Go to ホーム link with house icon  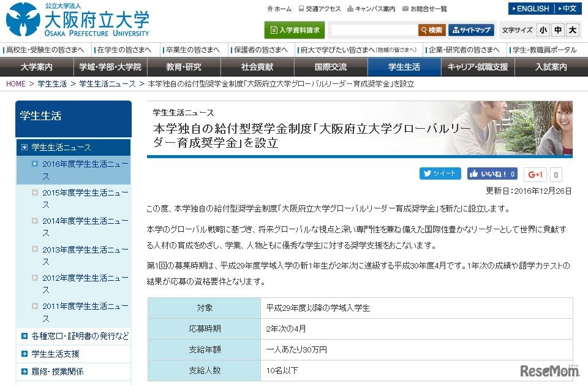279,9
